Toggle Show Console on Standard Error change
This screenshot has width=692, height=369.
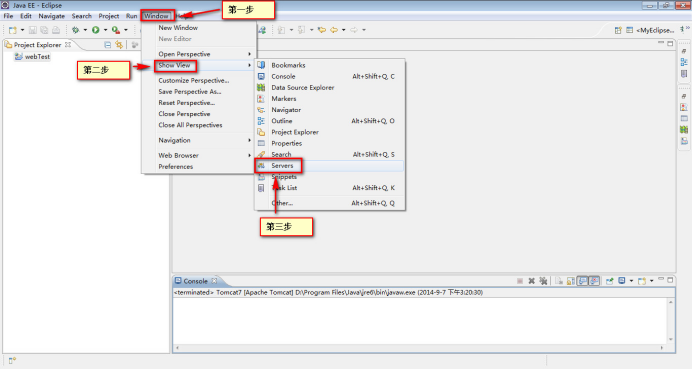pos(594,281)
